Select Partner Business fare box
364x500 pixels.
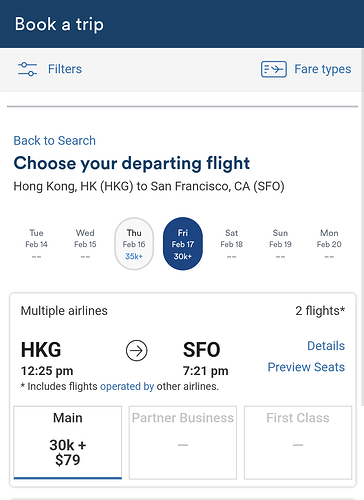183,443
